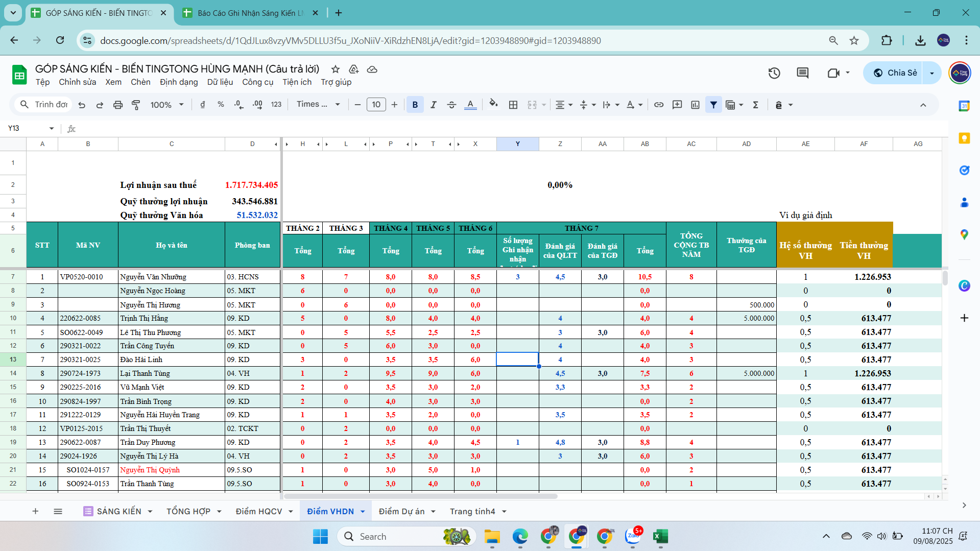Click the borders icon
The height and width of the screenshot is (551, 980).
(513, 105)
